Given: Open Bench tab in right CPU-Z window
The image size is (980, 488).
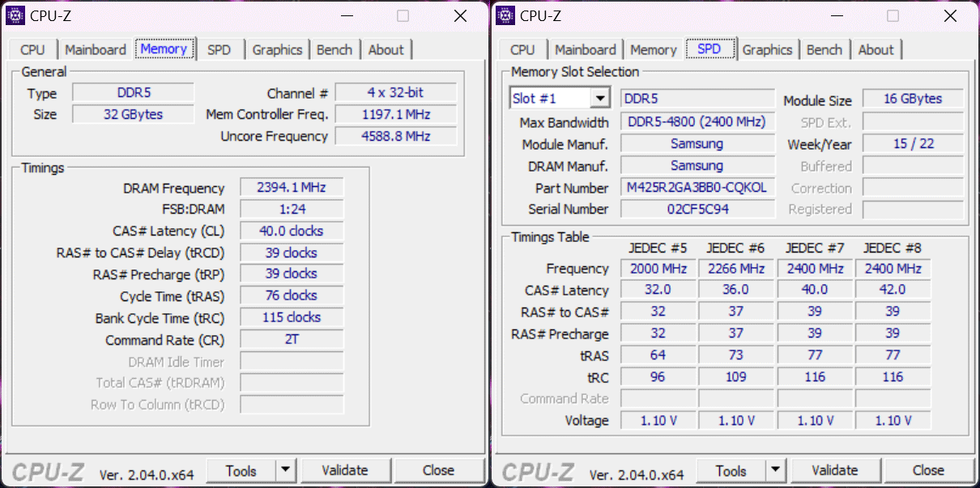Looking at the screenshot, I should click(824, 49).
